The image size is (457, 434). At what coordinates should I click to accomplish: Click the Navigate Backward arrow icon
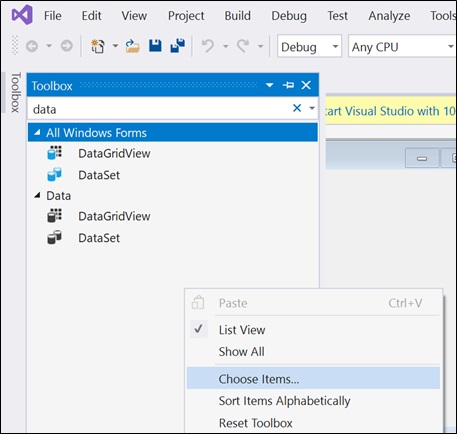[x=32, y=46]
